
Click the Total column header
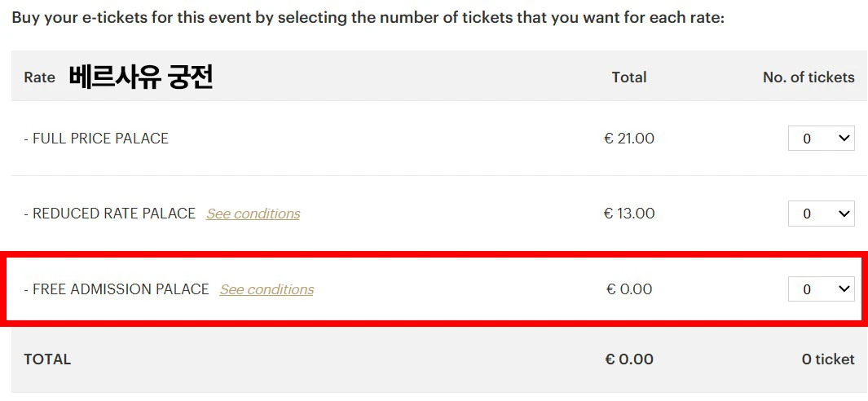coord(628,77)
